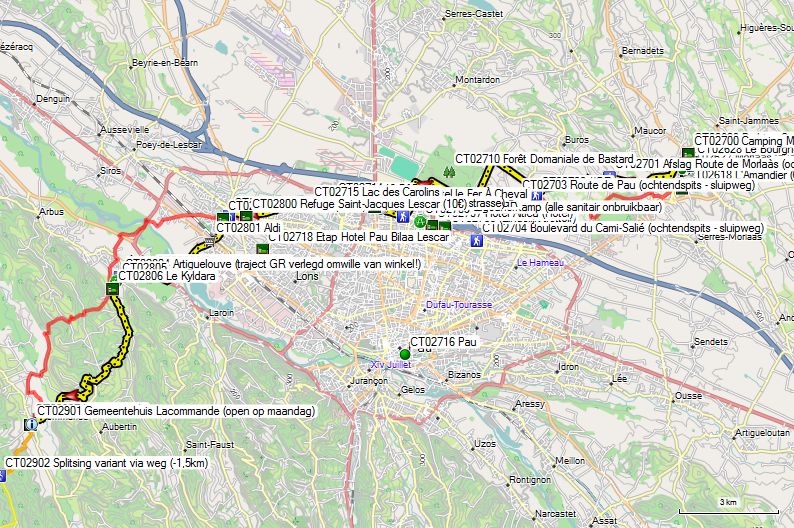This screenshot has width=794, height=528.
Task: Select the CT02710 Forêt Domaniale de Bastard label
Action: 544,159
